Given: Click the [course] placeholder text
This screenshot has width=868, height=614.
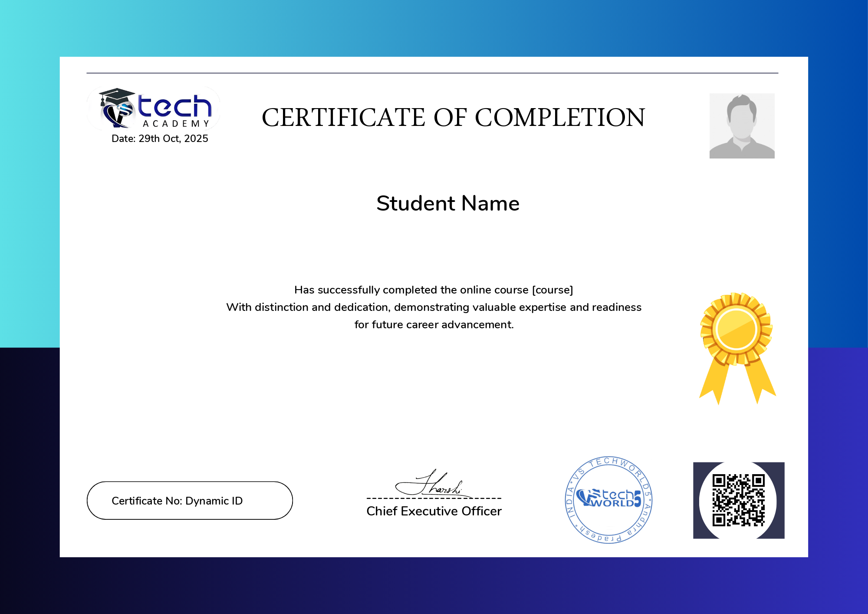Looking at the screenshot, I should 552,290.
